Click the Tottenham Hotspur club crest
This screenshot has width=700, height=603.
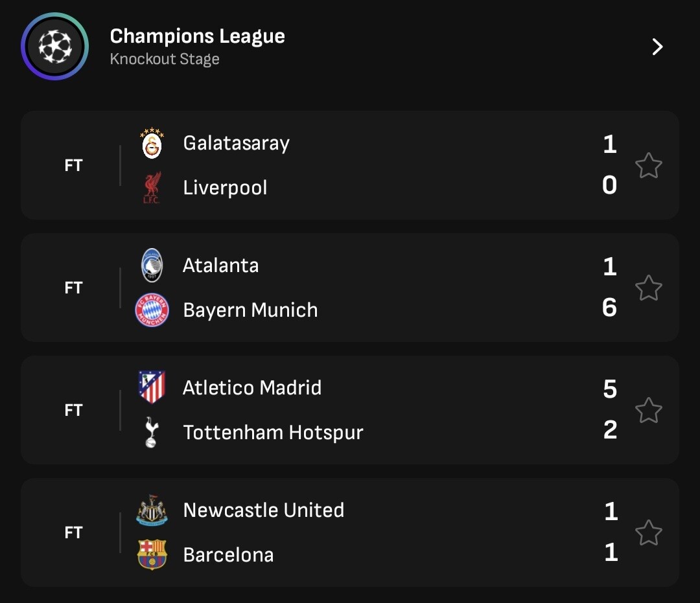[x=152, y=432]
